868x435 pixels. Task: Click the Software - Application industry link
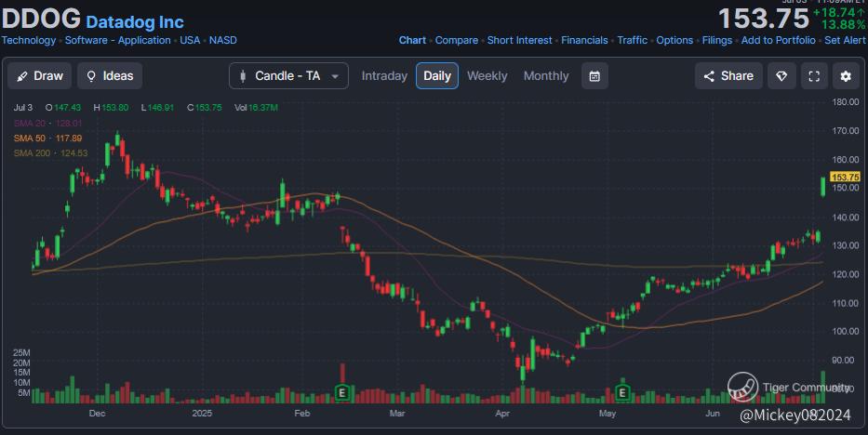(117, 40)
